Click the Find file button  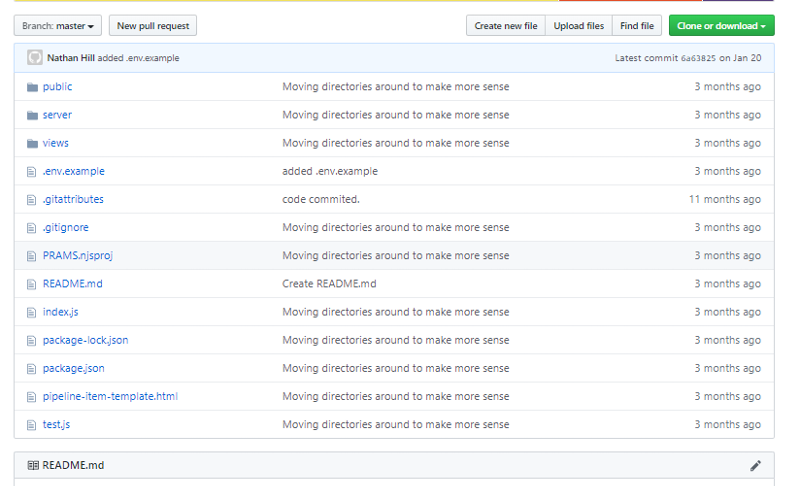coord(637,25)
